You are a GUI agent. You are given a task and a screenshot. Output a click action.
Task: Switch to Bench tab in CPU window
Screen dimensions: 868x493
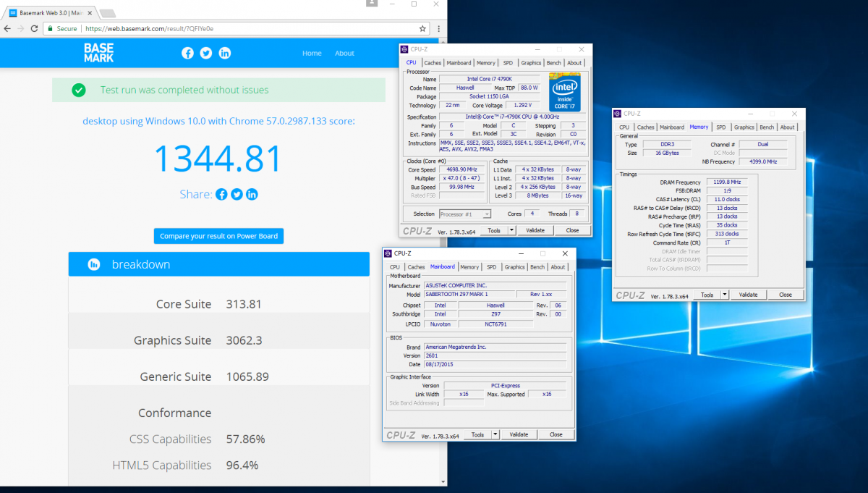[x=553, y=63]
